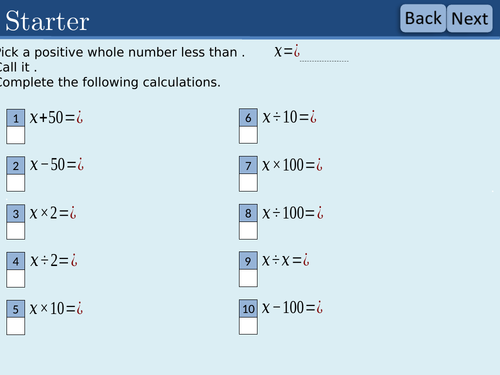The image size is (500, 375).
Task: Click the Starter heading
Action: coord(47,21)
